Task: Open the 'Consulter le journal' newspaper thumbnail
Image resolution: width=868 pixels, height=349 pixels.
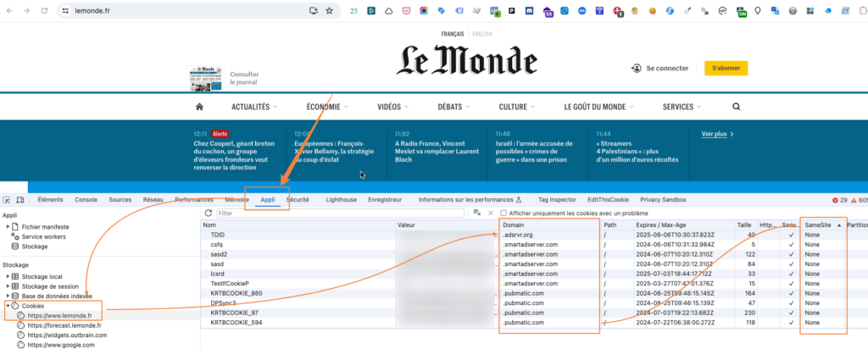Action: tap(205, 79)
